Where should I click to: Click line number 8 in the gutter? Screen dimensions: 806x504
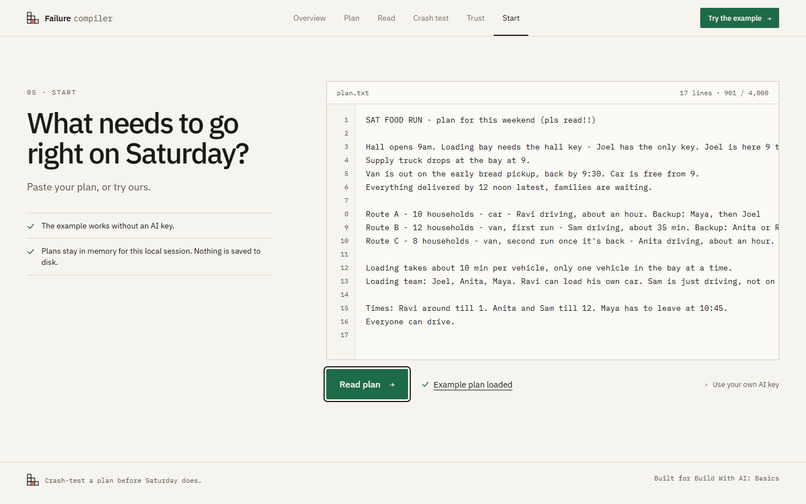click(x=346, y=214)
